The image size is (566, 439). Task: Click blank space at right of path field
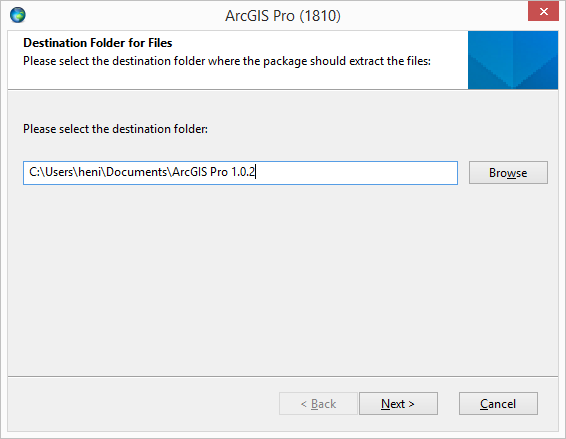(x=356, y=173)
